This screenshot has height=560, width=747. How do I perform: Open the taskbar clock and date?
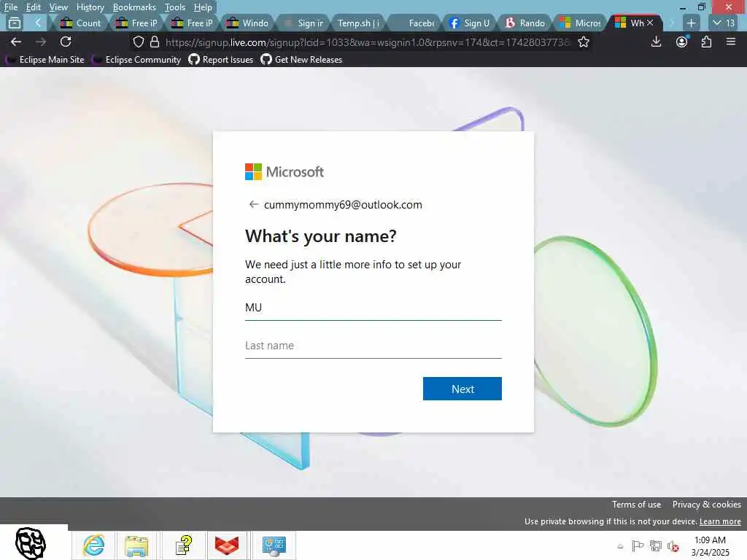(x=710, y=546)
